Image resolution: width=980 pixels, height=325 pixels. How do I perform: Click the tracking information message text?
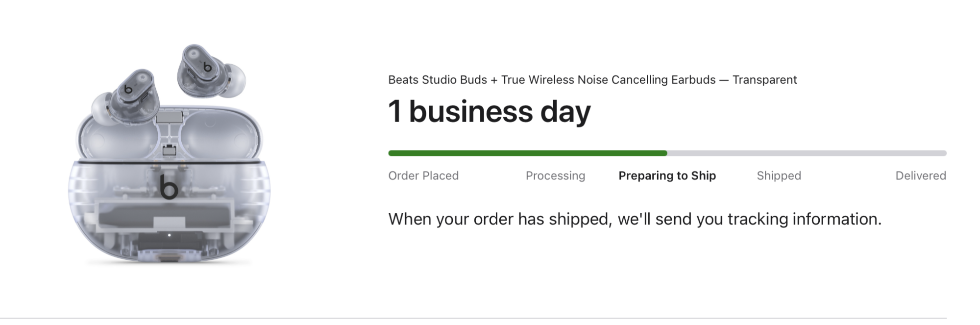point(635,219)
